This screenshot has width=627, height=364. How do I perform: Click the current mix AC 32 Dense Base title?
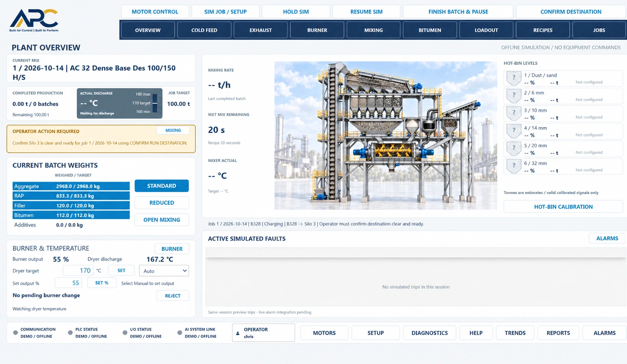tap(94, 72)
